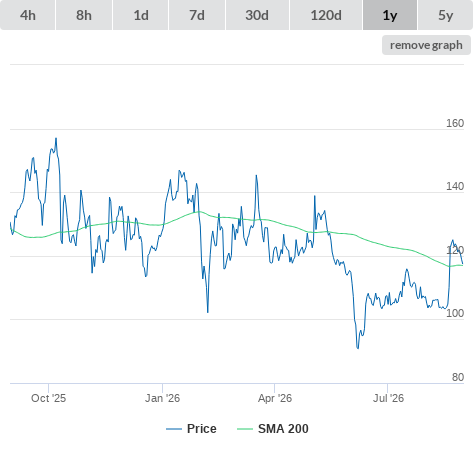Show the 30d price history
The image size is (474, 455).
click(257, 15)
